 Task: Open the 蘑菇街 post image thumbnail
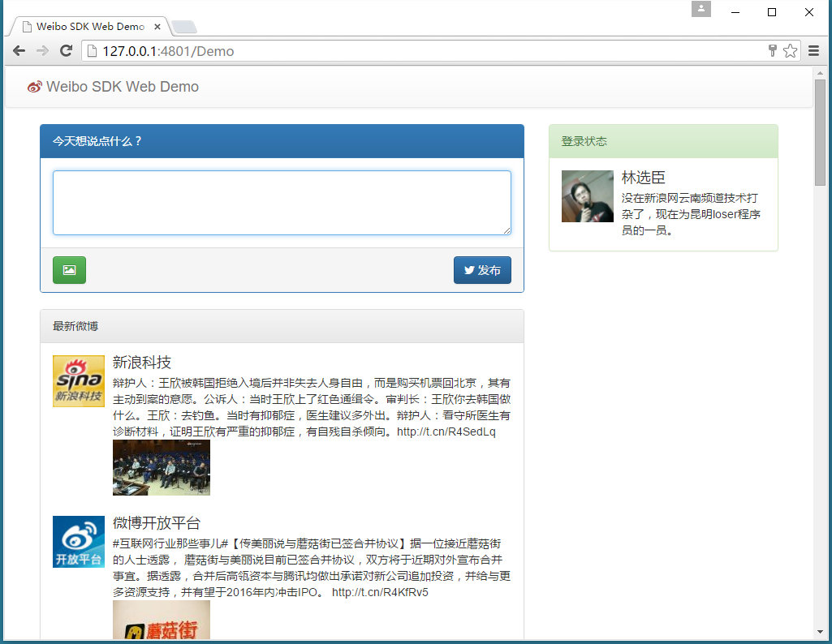click(162, 620)
